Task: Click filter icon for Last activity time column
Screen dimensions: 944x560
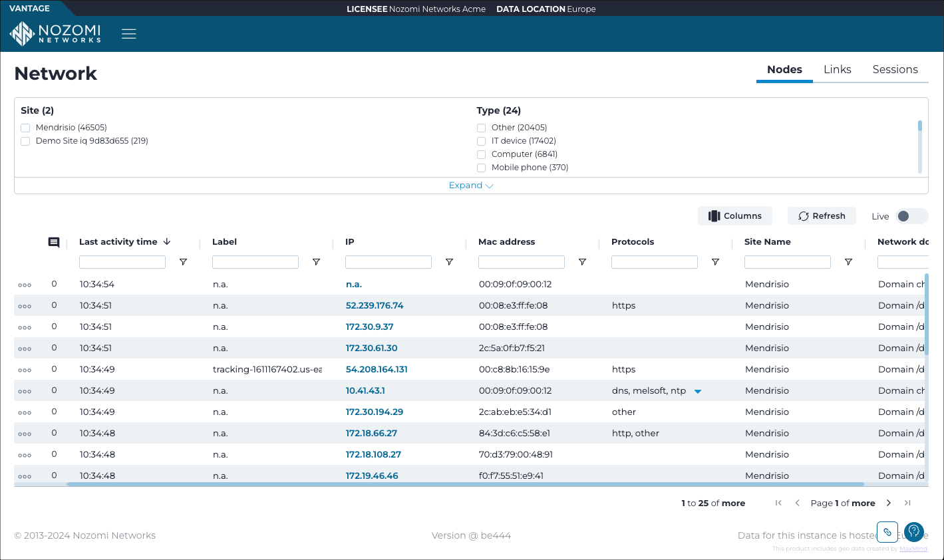Action: pyautogui.click(x=183, y=262)
